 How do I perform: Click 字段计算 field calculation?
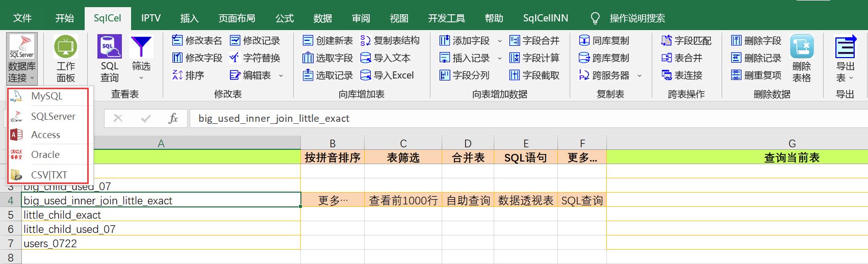click(x=534, y=58)
